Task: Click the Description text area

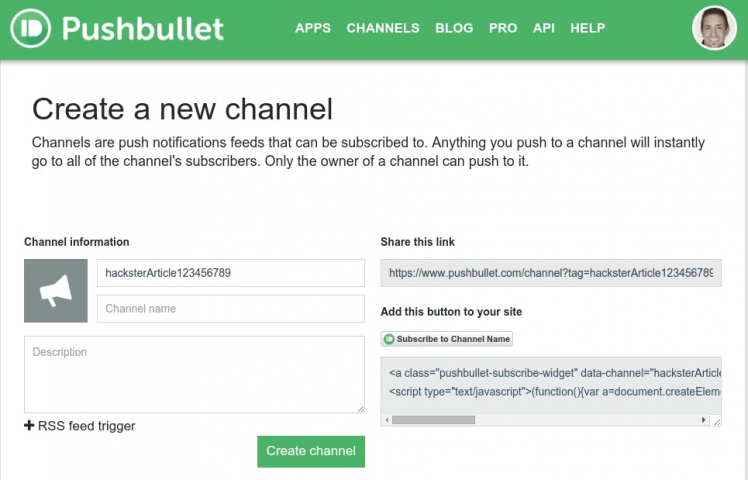Action: pos(194,374)
